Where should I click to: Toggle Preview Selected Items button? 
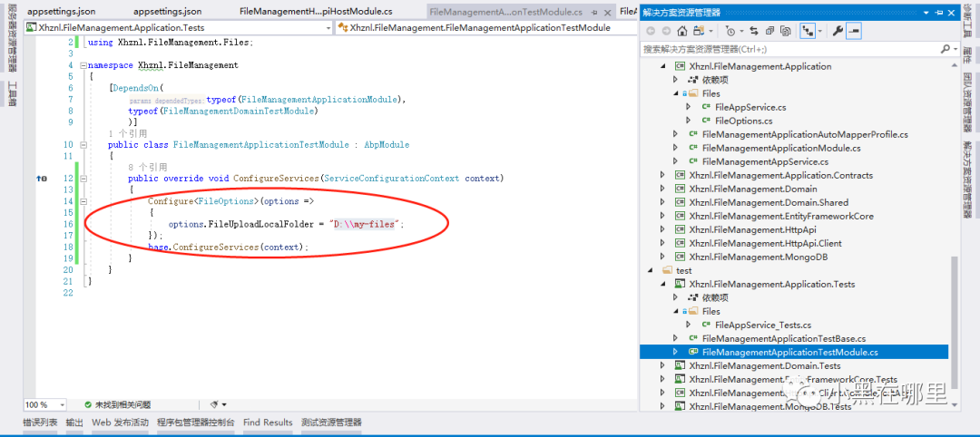click(854, 31)
